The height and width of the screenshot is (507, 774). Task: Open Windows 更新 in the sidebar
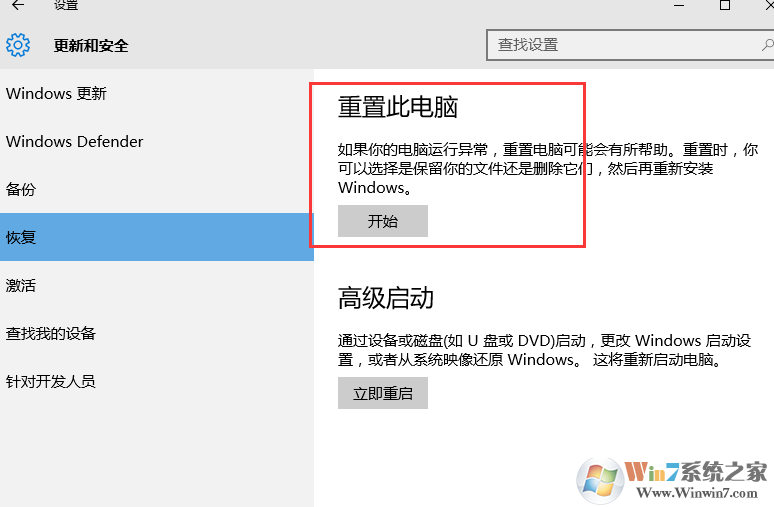pyautogui.click(x=156, y=93)
